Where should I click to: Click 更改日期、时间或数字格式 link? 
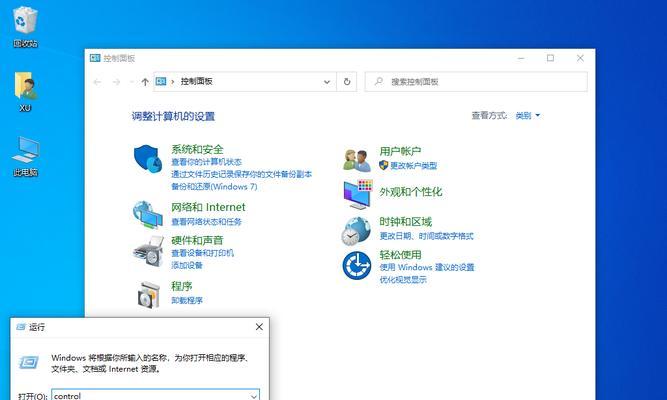coord(426,236)
